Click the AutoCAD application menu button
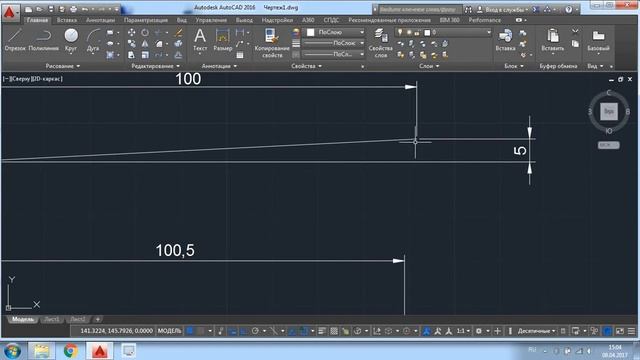 click(x=10, y=12)
